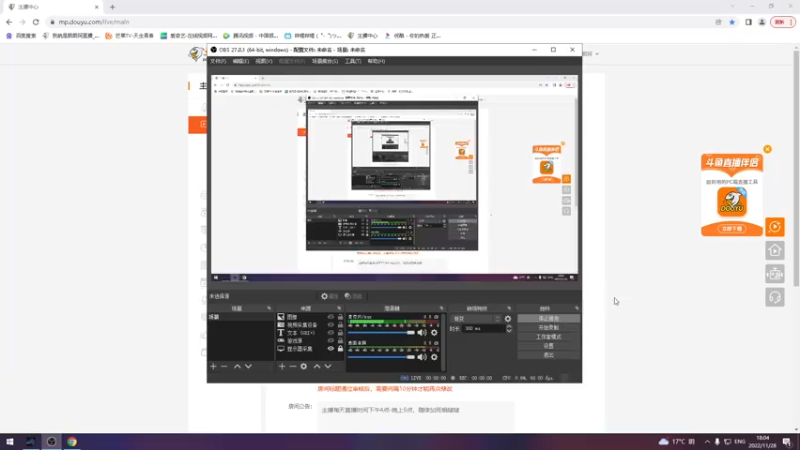The width and height of the screenshot is (800, 450).
Task: Enable 工作室模式 studio mode
Action: click(x=548, y=337)
